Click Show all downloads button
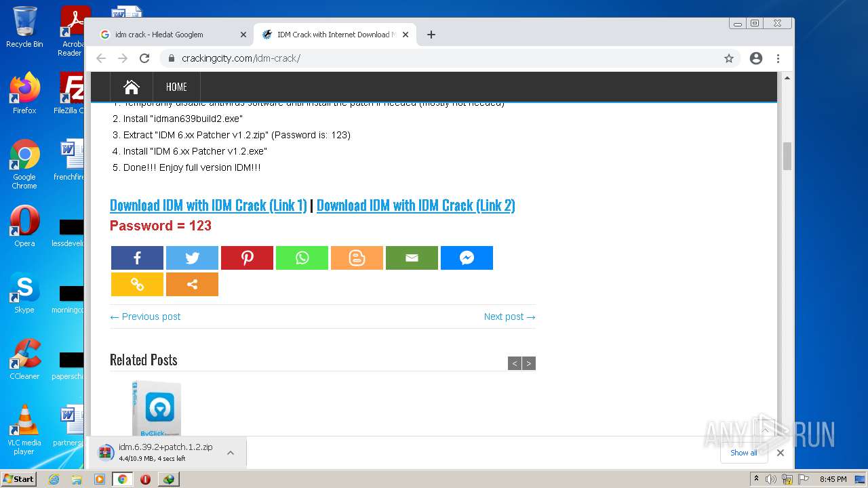Viewport: 868px width, 488px height. (744, 453)
